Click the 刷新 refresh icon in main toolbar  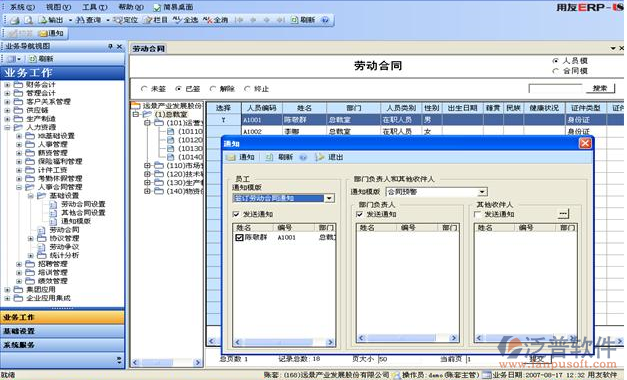point(294,20)
